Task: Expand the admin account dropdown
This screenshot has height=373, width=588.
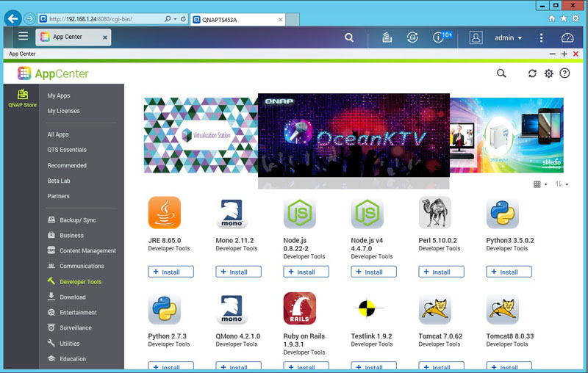Action: (x=508, y=38)
